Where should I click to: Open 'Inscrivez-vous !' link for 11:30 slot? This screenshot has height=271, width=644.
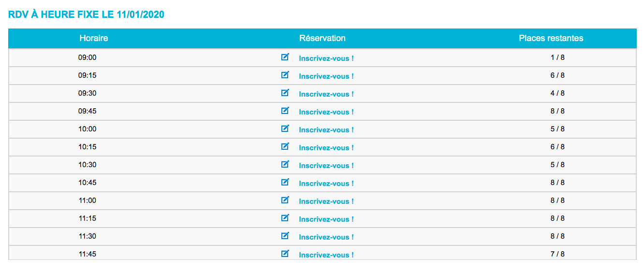coord(326,237)
